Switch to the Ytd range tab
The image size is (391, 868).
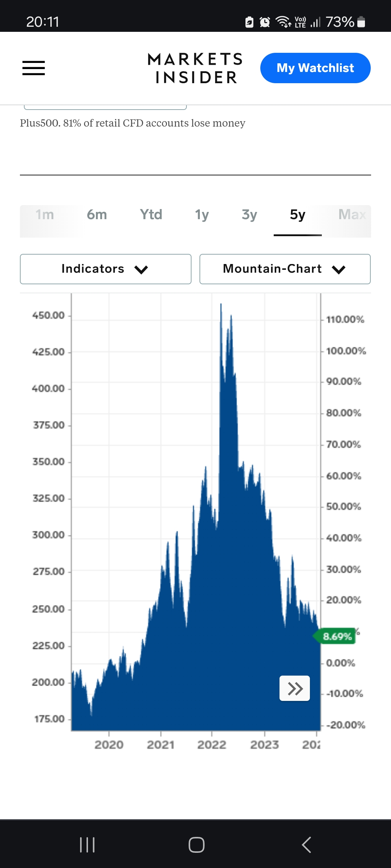tap(151, 214)
